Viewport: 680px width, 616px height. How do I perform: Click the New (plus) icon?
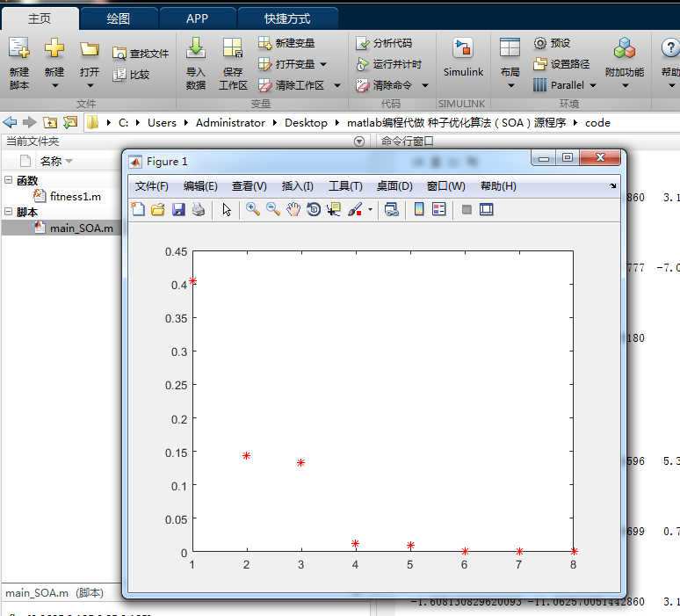54,47
